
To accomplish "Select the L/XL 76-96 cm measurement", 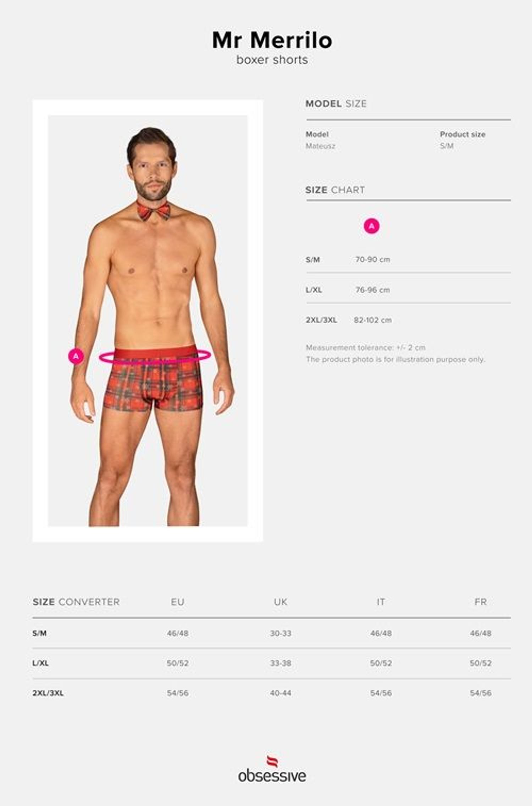I will pyautogui.click(x=372, y=290).
